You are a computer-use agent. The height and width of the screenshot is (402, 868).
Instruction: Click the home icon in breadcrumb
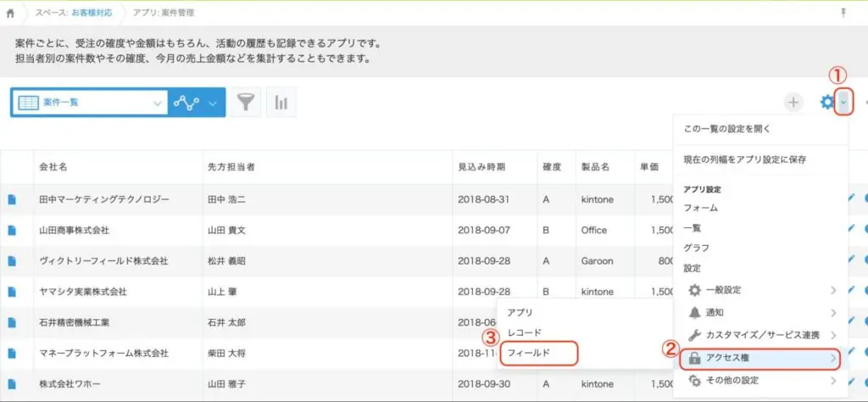click(10, 13)
